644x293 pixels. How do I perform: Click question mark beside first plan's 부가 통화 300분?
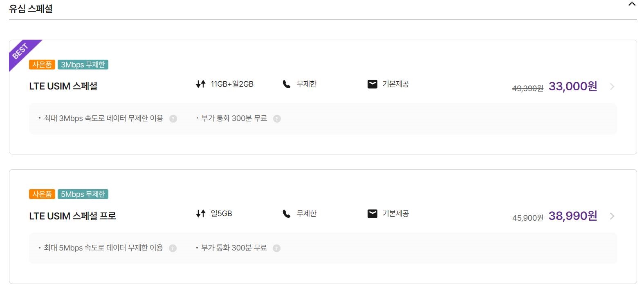point(277,119)
